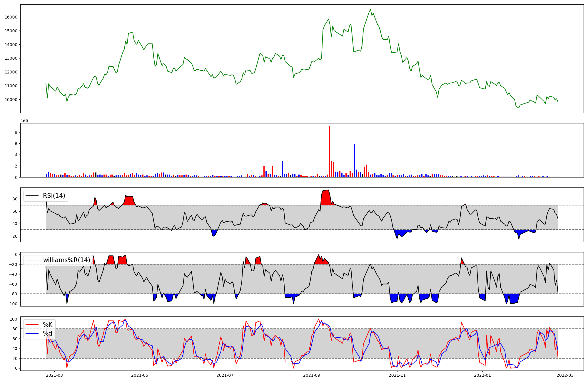The width and height of the screenshot is (588, 382).
Task: Click the RSI(14) legend entry
Action: pyautogui.click(x=54, y=196)
